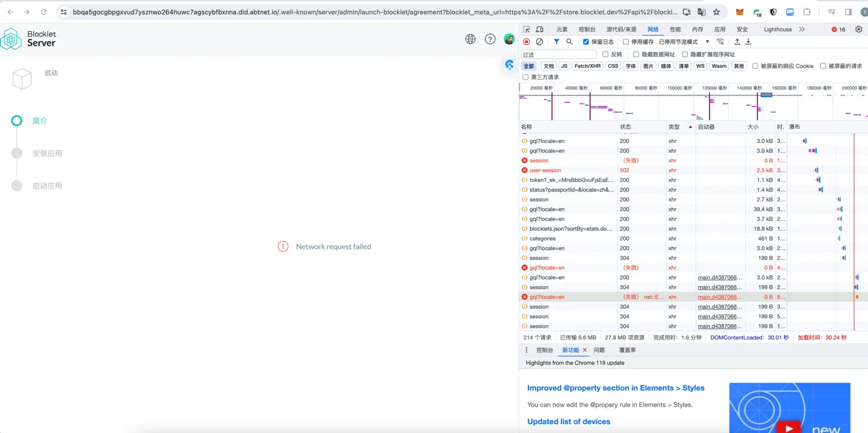The image size is (868, 433).
Task: Open DevTools settings gear icon
Action: 858,29
